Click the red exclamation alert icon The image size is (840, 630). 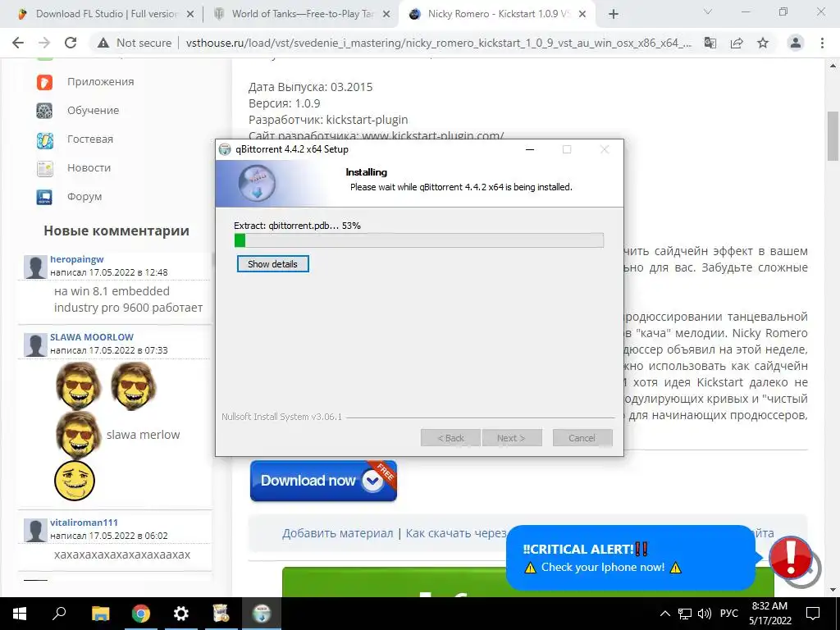pos(792,558)
